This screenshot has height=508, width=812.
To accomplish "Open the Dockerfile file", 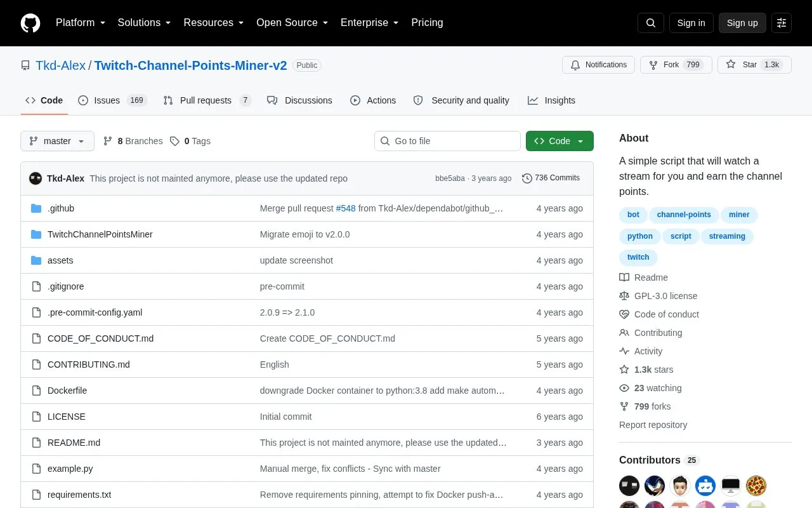I will [67, 391].
